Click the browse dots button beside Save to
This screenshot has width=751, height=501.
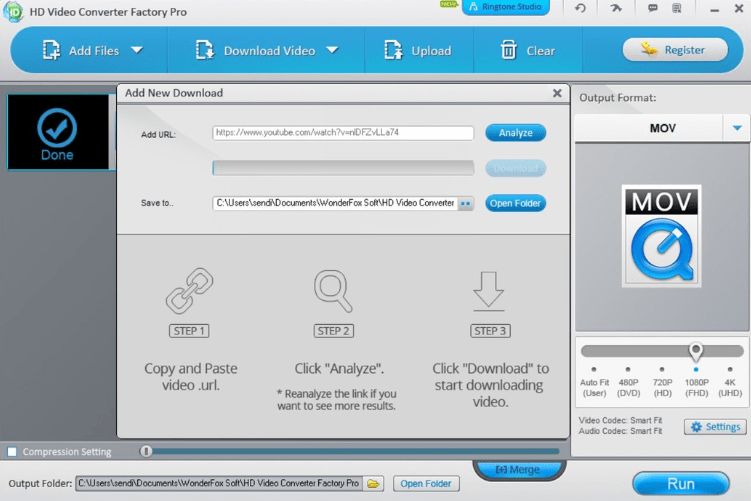click(x=465, y=204)
